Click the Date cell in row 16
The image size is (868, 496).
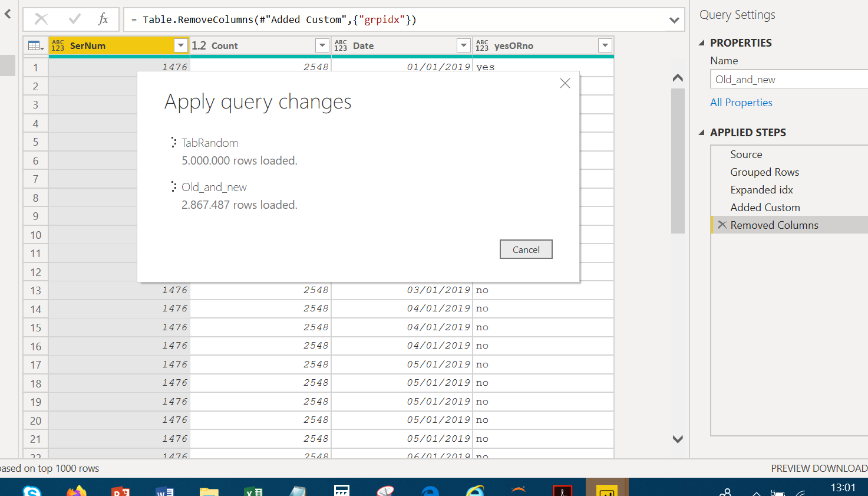402,346
